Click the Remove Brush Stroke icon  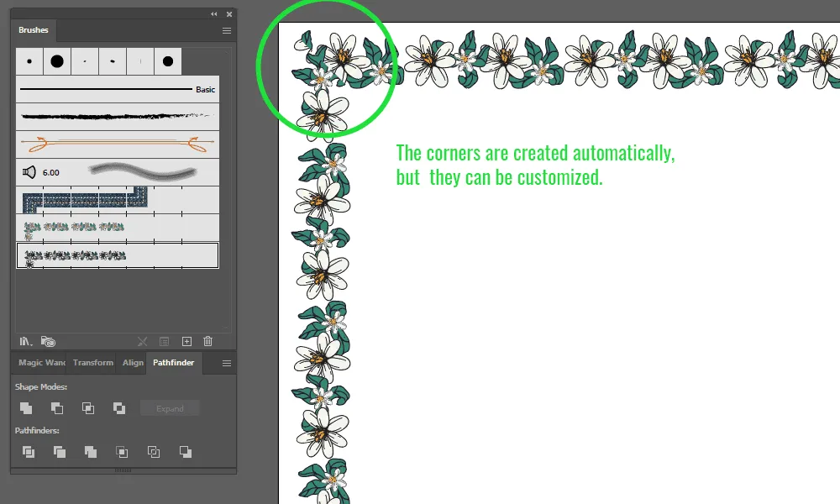[x=142, y=341]
